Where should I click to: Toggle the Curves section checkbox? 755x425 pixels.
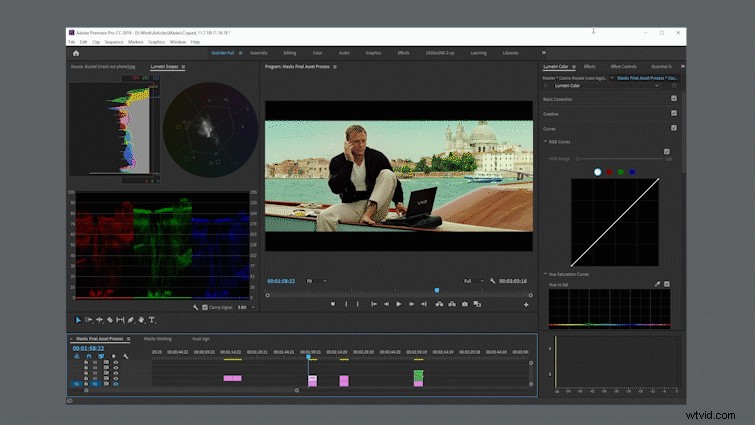coord(674,128)
